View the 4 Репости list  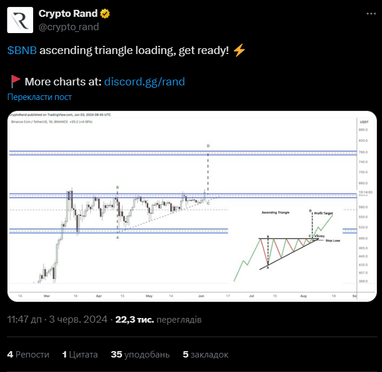(28, 354)
